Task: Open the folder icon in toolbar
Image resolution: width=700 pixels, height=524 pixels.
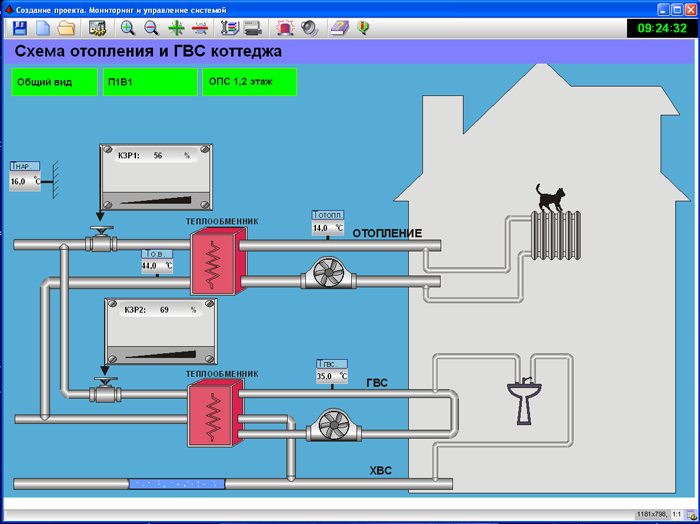Action: 66,28
